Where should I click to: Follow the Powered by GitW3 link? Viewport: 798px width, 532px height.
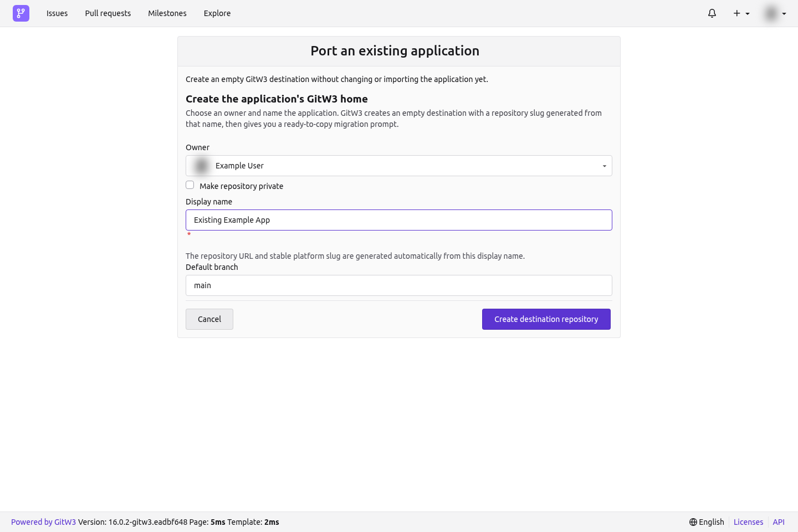[43, 522]
